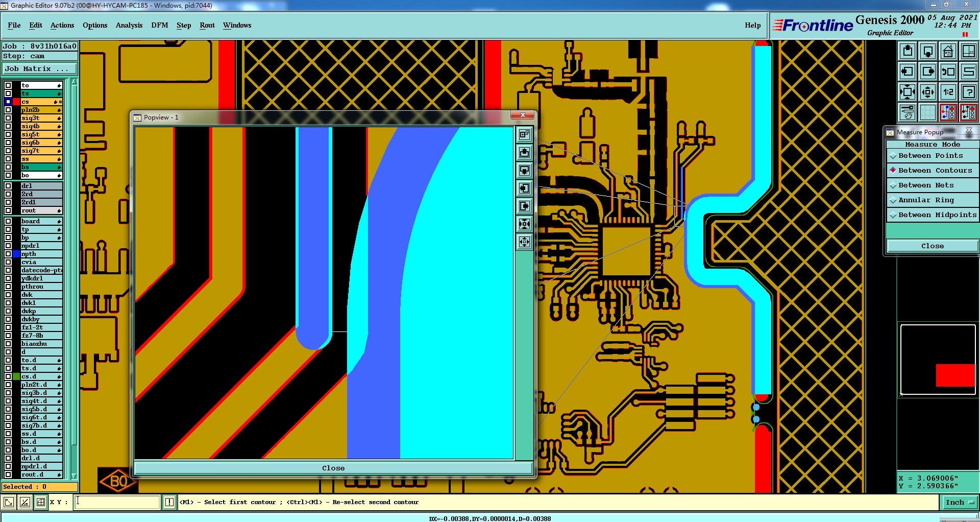
Task: Click the pan right view icon
Action: 928,72
